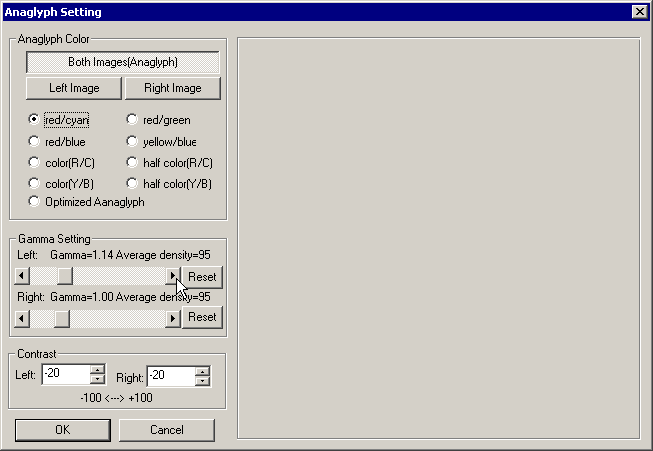Viewport: 653px width, 451px height.
Task: Click the anaglyph preview area
Action: (x=439, y=238)
